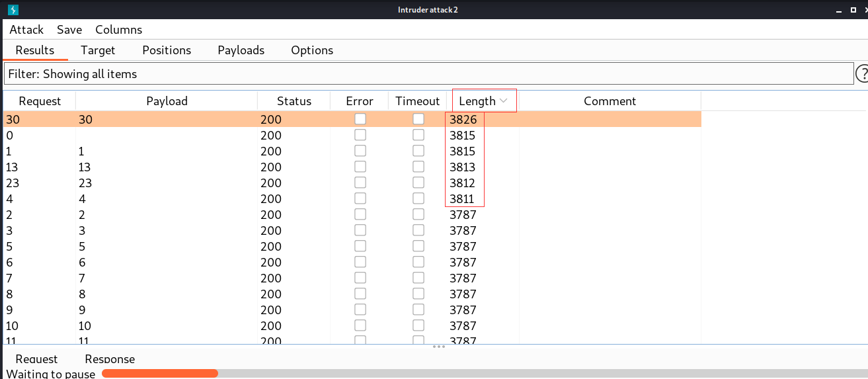Tick the Error checkbox for request 7
This screenshot has width=868, height=379.
click(360, 278)
